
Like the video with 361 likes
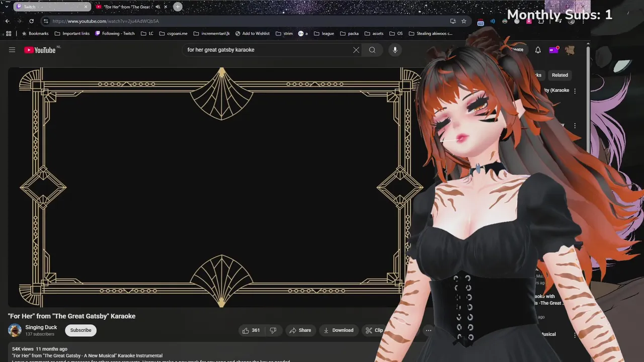[251, 330]
